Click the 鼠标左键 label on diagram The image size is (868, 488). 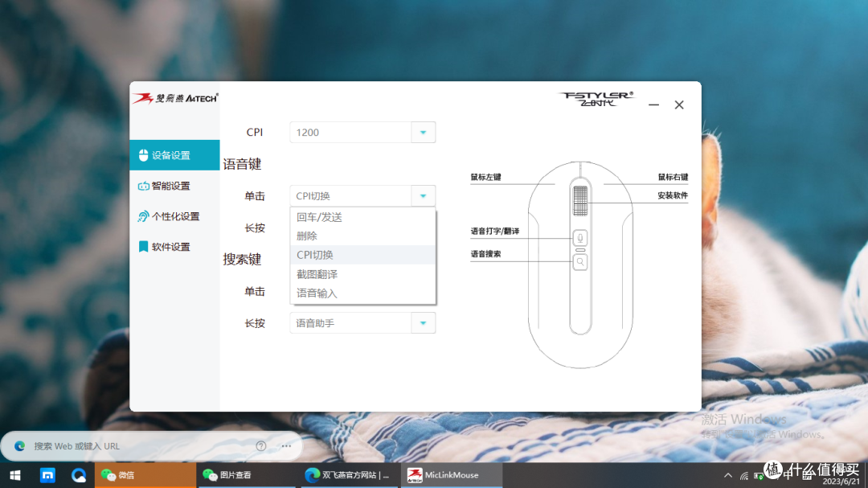[x=485, y=177]
